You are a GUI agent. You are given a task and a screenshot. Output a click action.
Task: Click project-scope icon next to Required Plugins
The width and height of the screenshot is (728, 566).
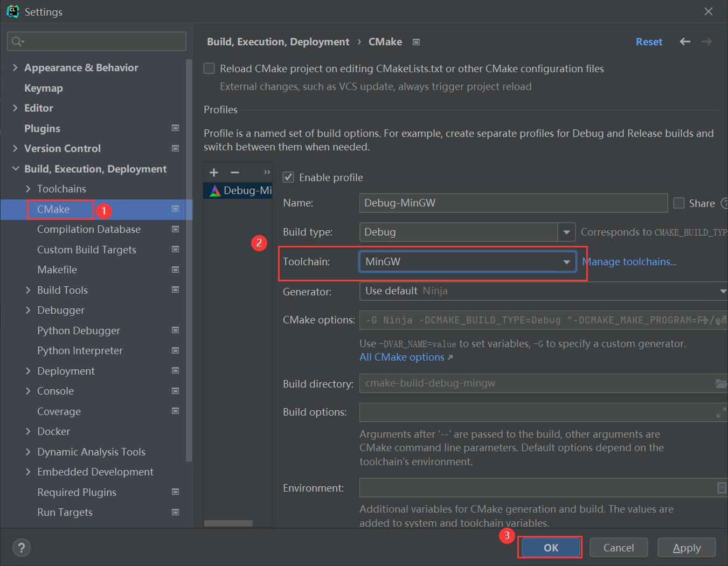coord(175,492)
